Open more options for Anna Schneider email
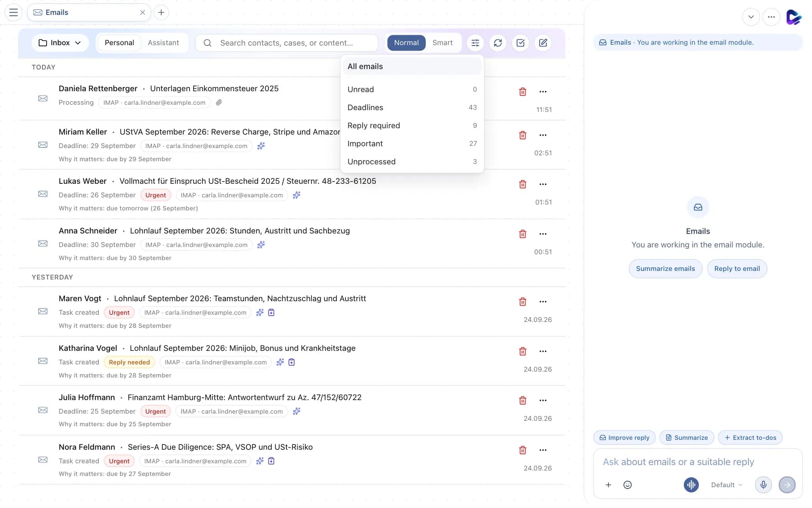 click(543, 234)
